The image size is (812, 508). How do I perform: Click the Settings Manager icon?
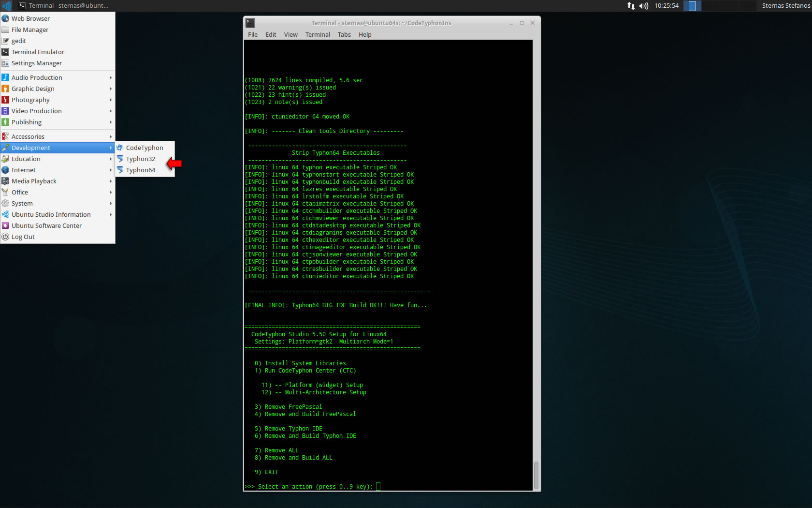coord(5,63)
